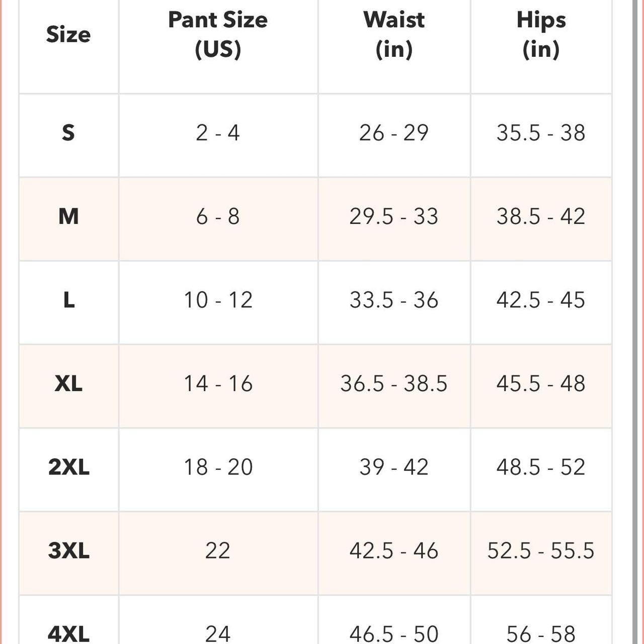Screen dimensions: 644x644
Task: Click the waist cell 36.5 - 38.5
Action: point(394,383)
